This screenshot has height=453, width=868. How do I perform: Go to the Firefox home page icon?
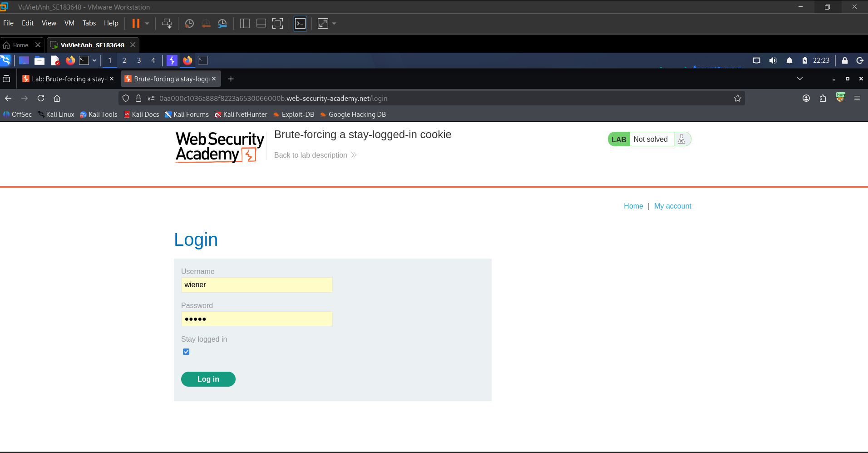pos(57,98)
